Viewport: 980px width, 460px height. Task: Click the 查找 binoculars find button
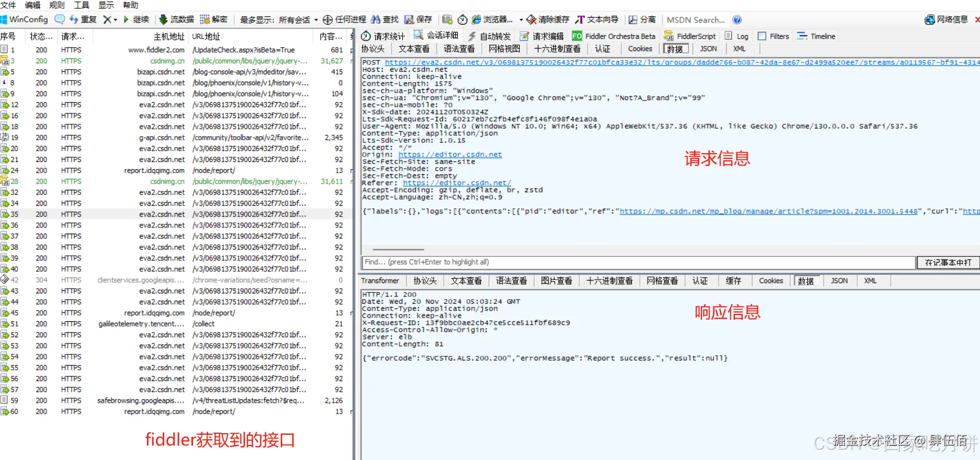[x=384, y=20]
